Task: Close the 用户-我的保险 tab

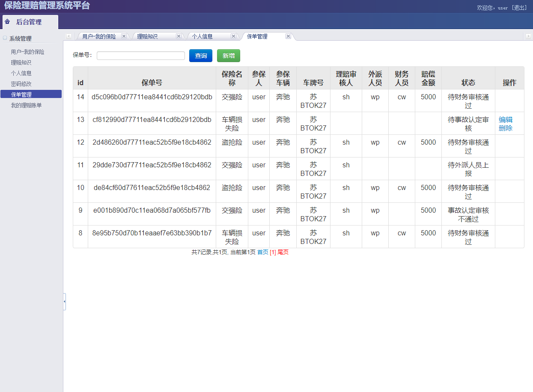Action: point(124,36)
